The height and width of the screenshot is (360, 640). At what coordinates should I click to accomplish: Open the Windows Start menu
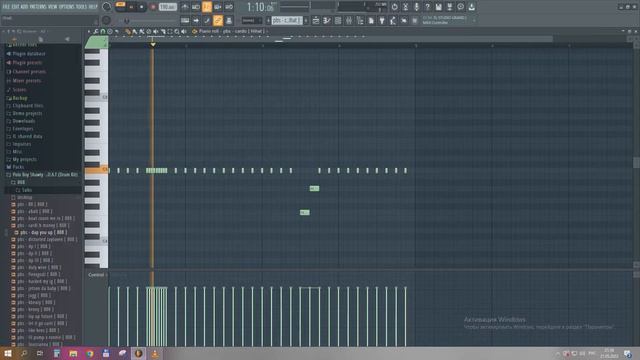[x=8, y=353]
